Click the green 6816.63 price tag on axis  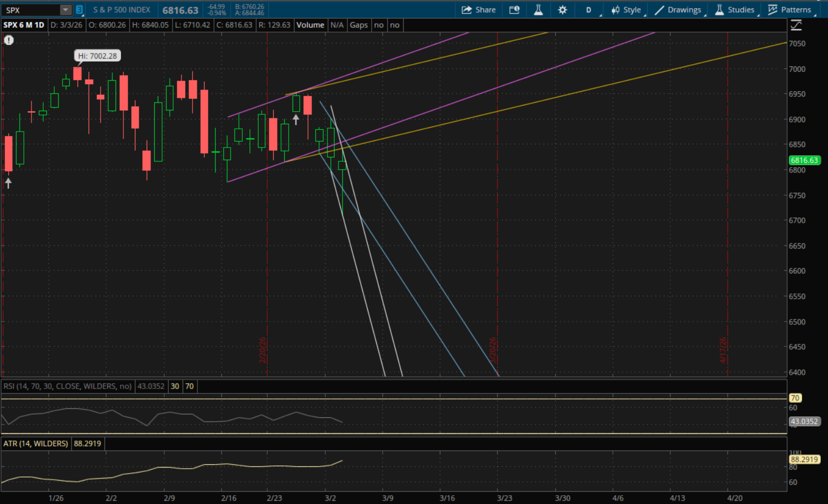[x=804, y=160]
